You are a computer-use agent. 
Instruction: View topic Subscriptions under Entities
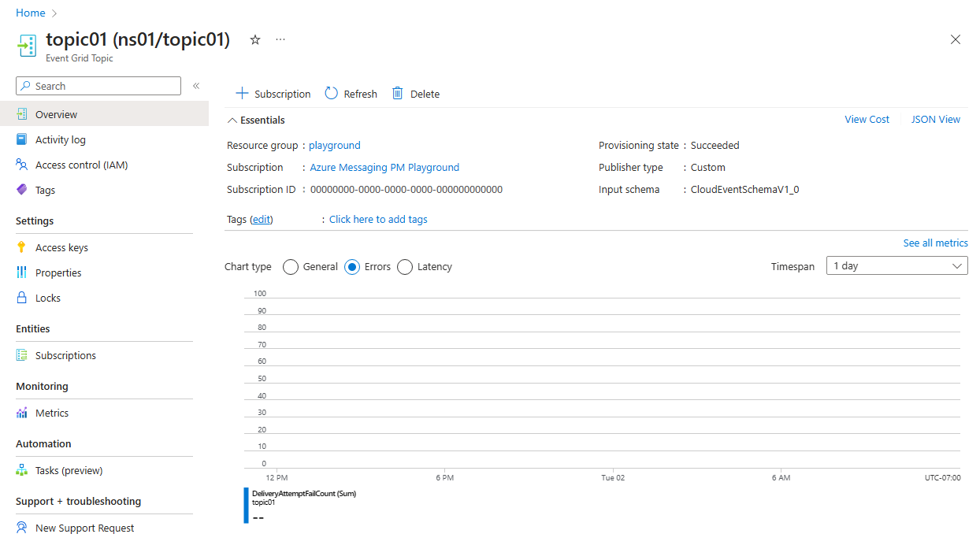click(x=65, y=355)
